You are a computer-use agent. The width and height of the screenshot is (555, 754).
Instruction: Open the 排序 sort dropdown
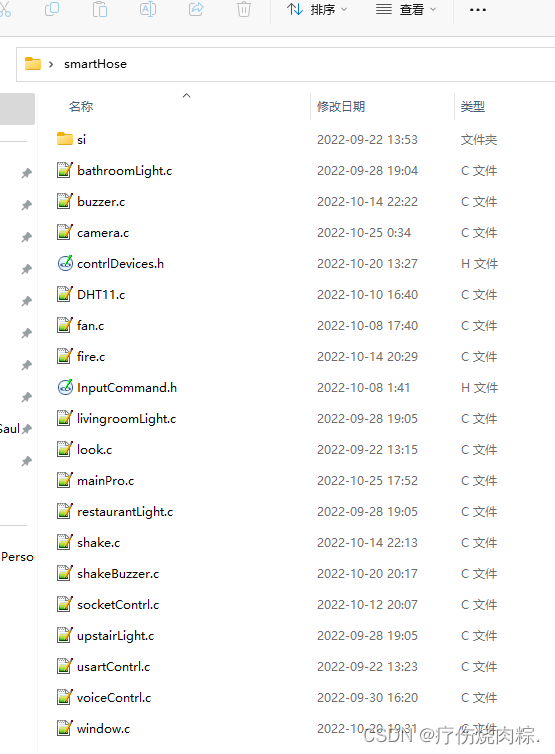click(317, 10)
